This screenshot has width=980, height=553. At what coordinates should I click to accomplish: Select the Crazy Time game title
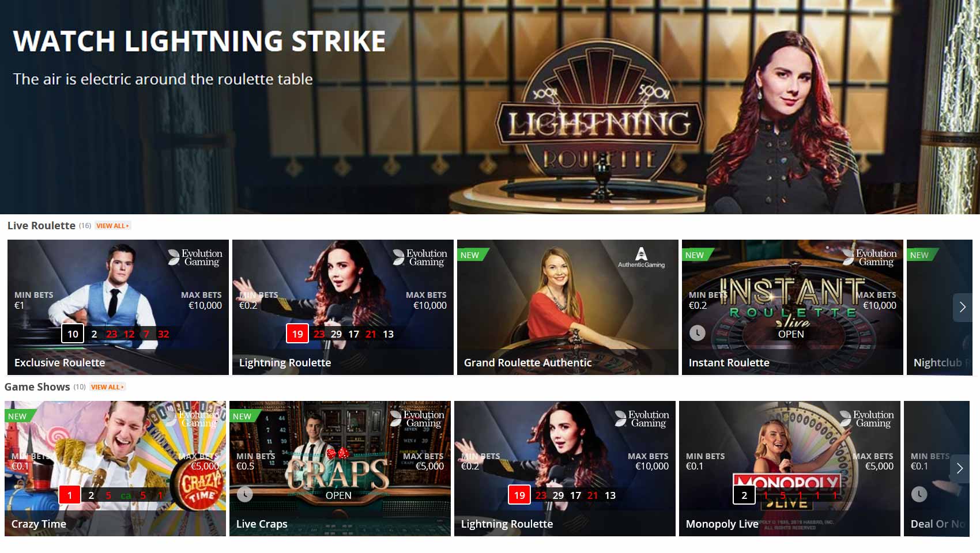point(39,524)
